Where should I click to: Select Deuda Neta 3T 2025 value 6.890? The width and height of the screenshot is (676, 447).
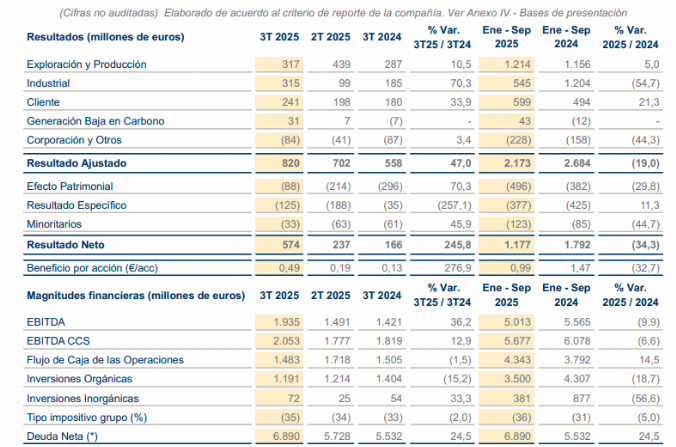click(286, 436)
